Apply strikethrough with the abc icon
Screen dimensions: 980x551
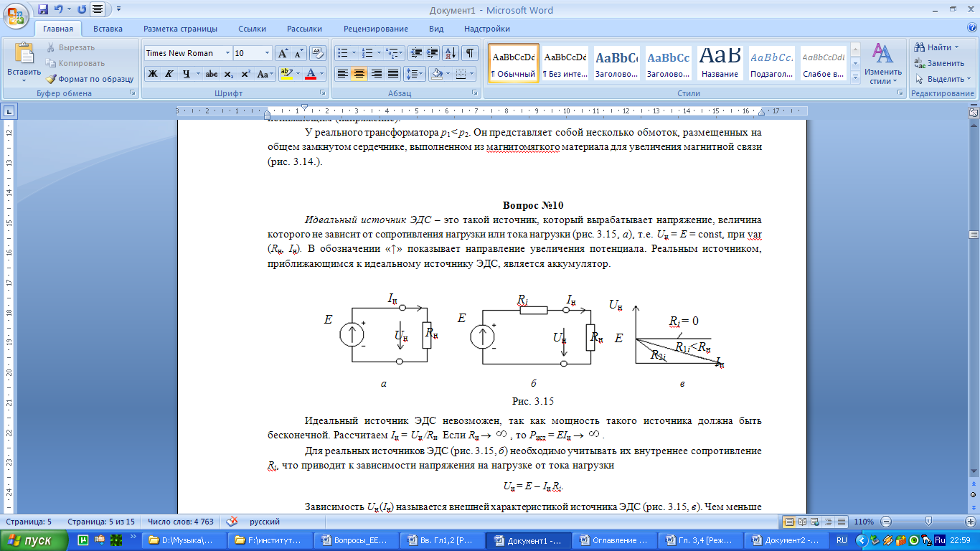click(x=211, y=74)
